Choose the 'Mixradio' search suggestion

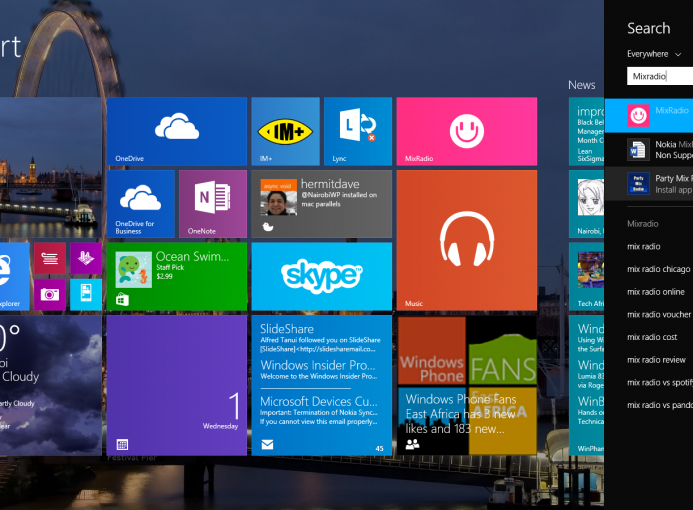[x=643, y=224]
